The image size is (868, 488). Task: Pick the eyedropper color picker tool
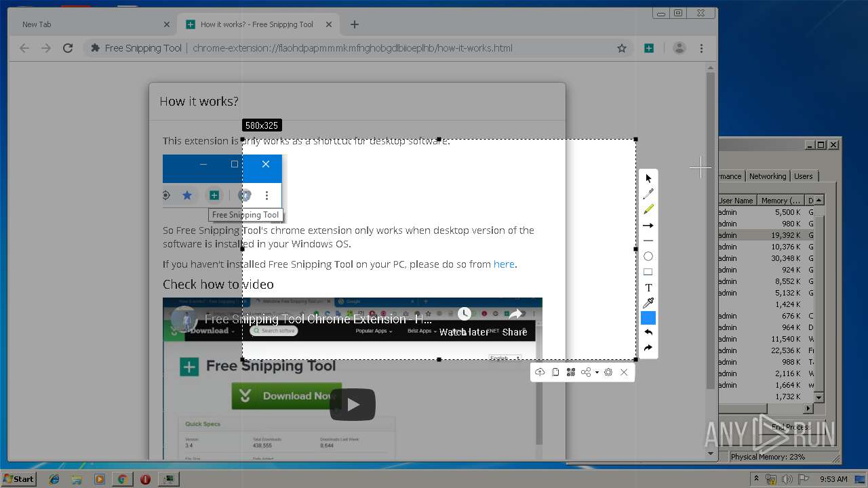point(648,303)
